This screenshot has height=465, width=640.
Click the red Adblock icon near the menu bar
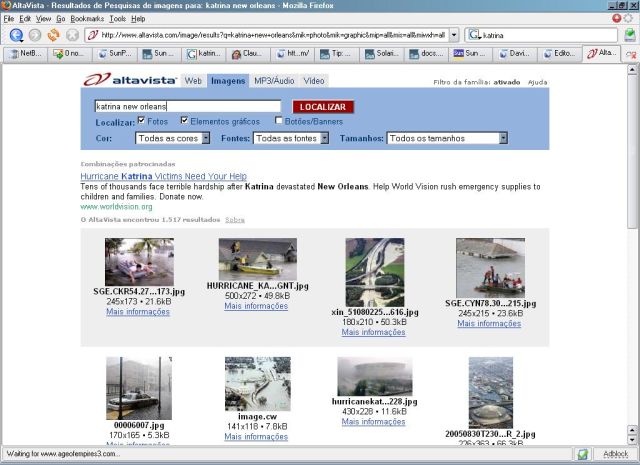click(x=616, y=18)
